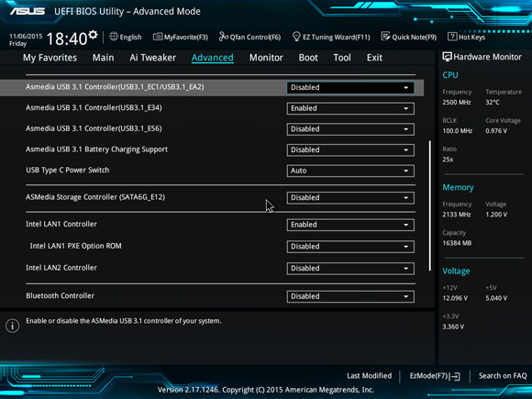The height and width of the screenshot is (399, 532).
Task: Click Core Voltage value 0.976 V
Action: tap(496, 130)
